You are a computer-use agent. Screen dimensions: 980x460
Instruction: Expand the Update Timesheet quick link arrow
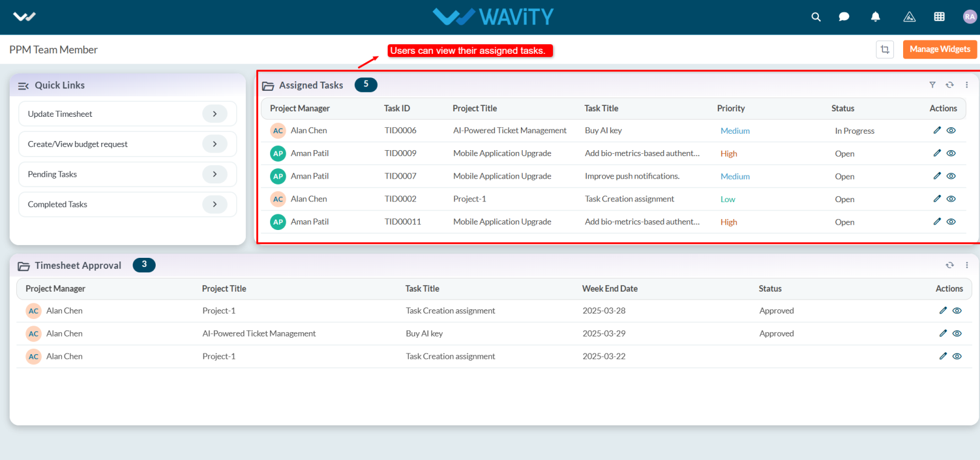(215, 114)
